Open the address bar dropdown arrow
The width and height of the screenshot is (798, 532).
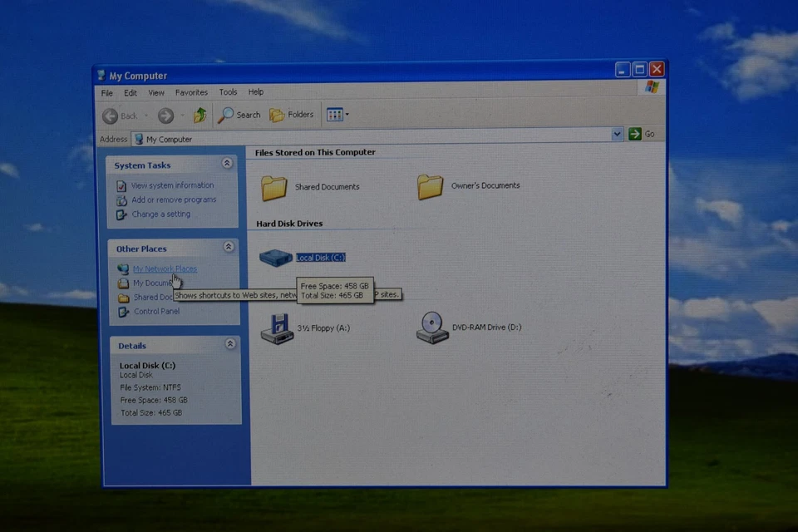[x=617, y=133]
